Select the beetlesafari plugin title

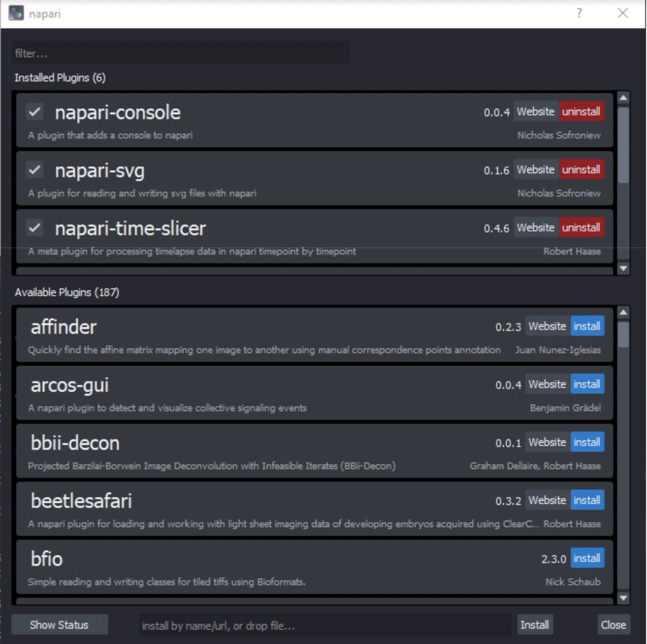(x=81, y=501)
